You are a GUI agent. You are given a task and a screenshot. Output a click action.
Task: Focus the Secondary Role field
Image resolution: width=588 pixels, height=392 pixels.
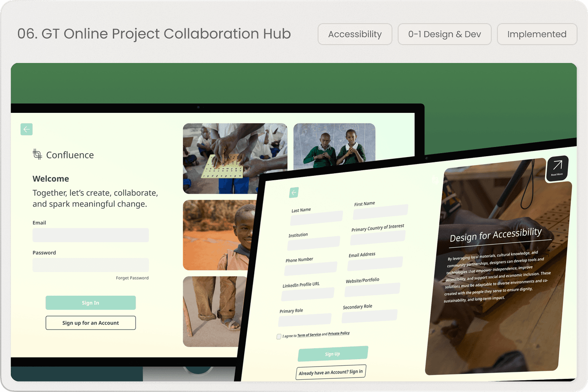[x=370, y=316]
